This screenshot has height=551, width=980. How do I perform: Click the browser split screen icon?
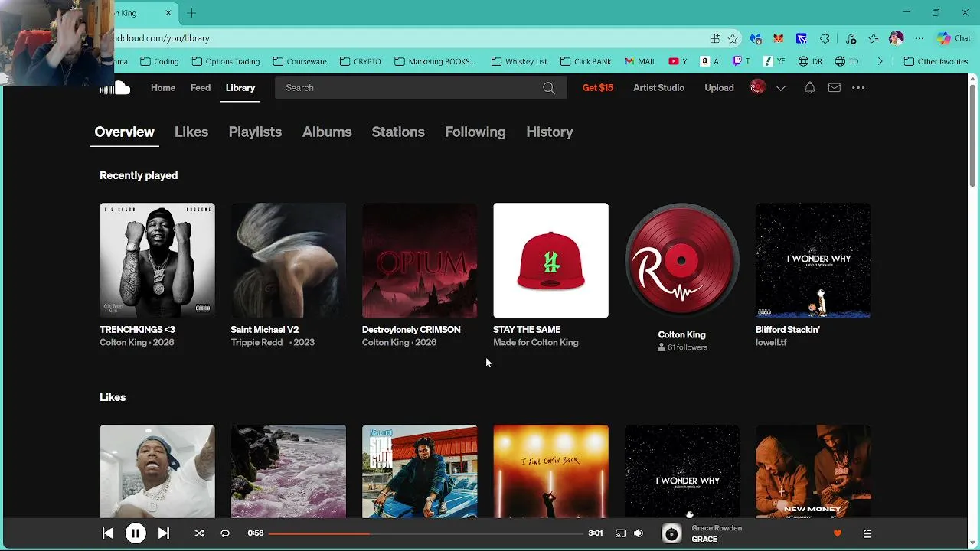(x=714, y=38)
